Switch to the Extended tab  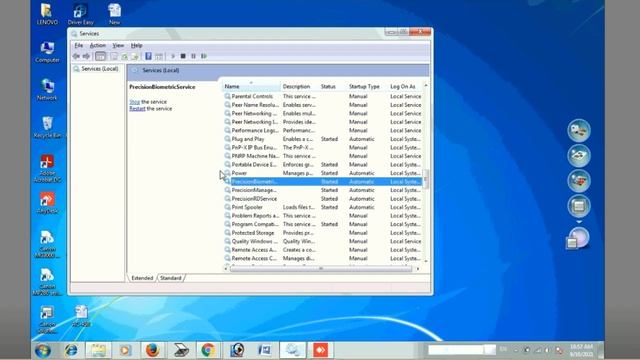(142, 278)
